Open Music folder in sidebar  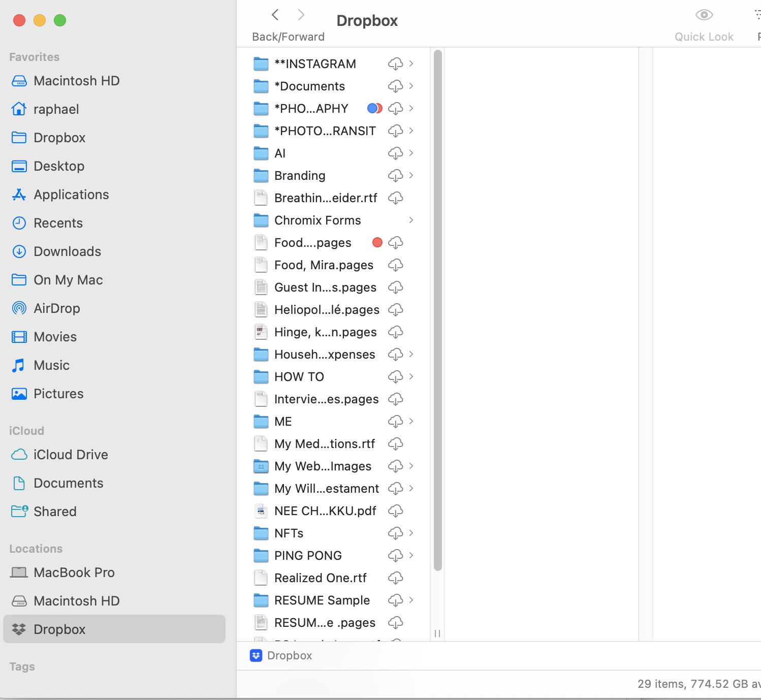[x=114, y=365]
